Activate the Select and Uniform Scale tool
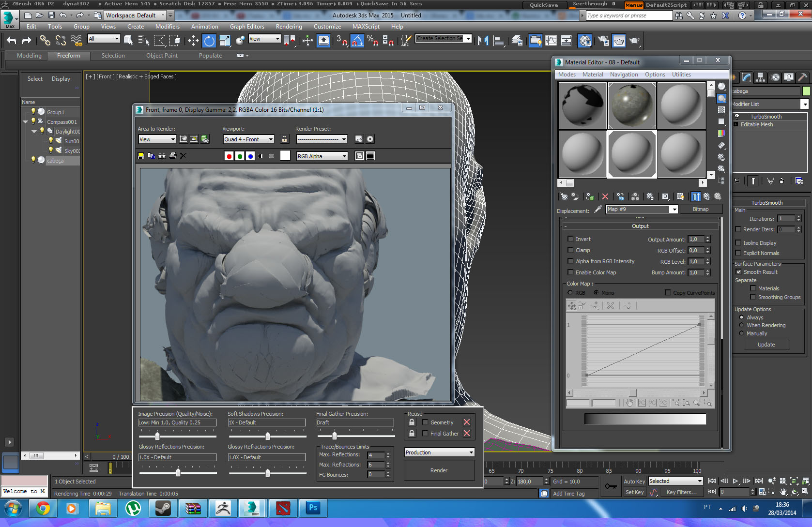 [x=225, y=41]
